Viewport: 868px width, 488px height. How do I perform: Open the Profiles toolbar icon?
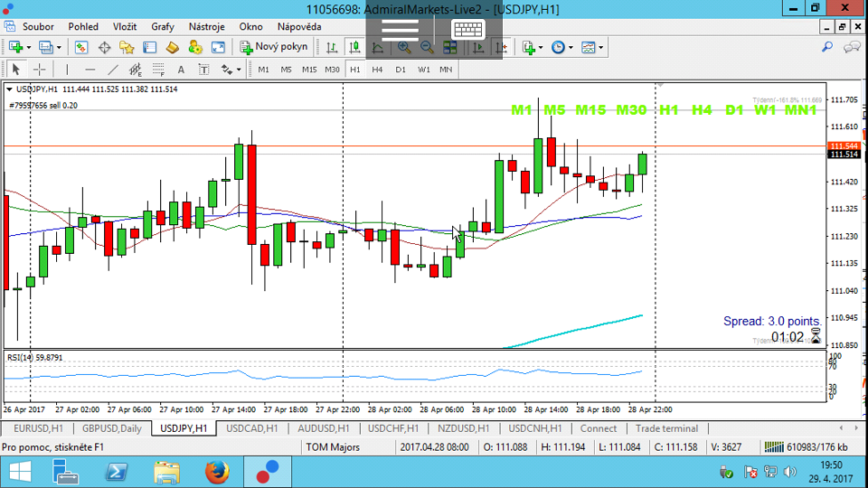[x=45, y=48]
